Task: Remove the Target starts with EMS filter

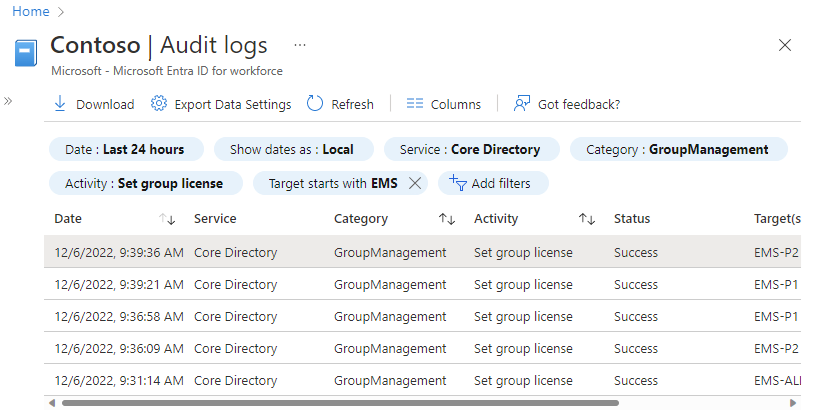Action: click(415, 183)
